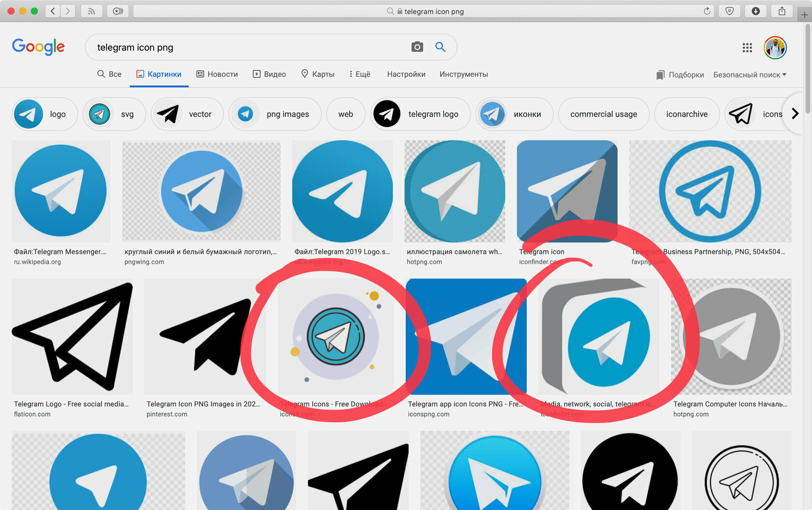
Task: Click the circular toolbar icon beside RSS
Action: (x=118, y=11)
